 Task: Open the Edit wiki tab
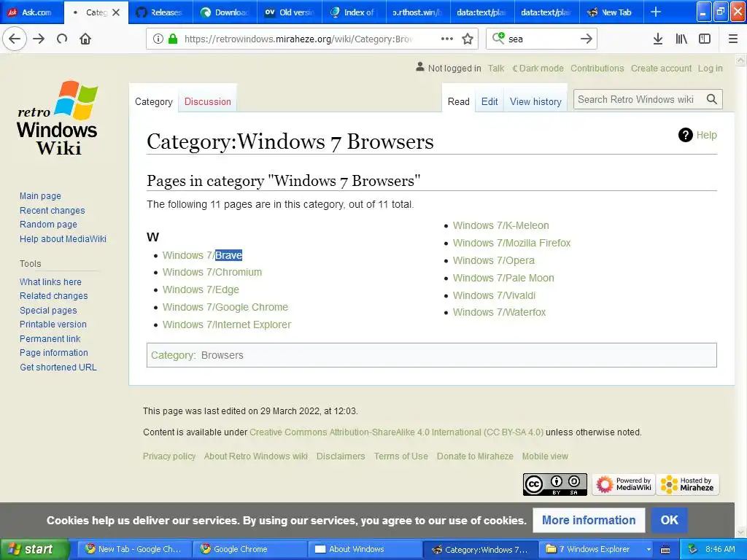489,101
